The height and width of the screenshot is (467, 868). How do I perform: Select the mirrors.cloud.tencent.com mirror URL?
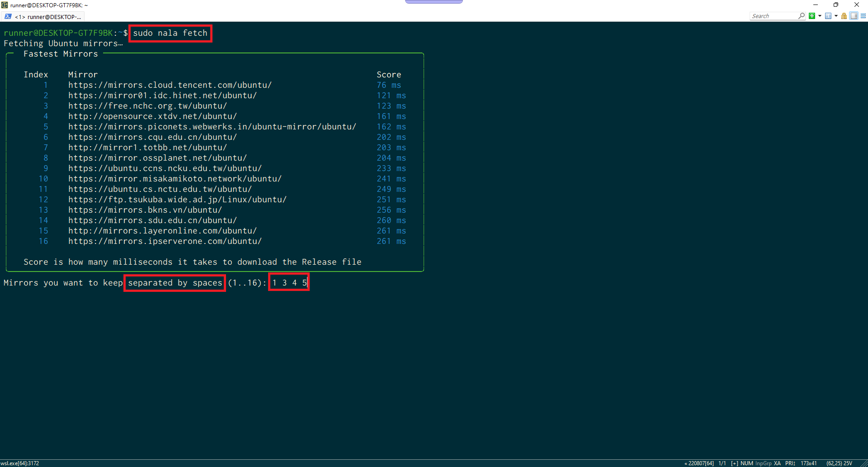coord(170,85)
